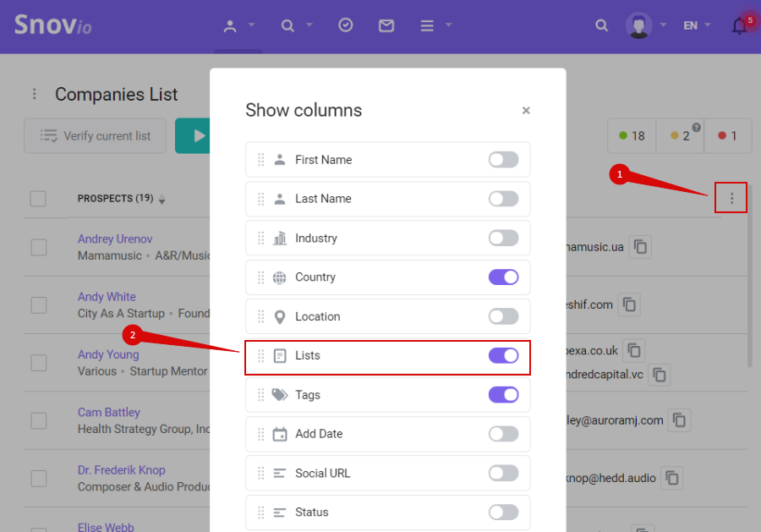Select the Cam Battley row checkbox
Screen dimensions: 761x532
(38, 420)
